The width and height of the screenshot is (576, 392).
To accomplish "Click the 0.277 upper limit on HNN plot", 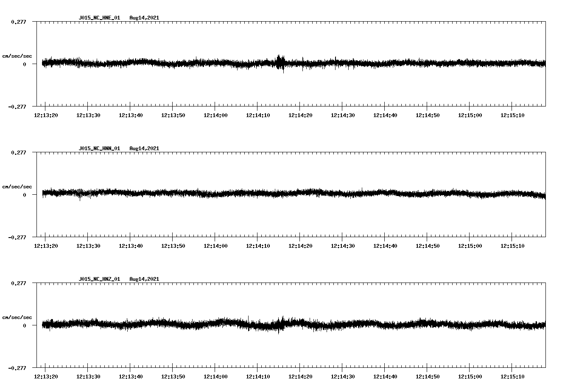I will coord(18,152).
